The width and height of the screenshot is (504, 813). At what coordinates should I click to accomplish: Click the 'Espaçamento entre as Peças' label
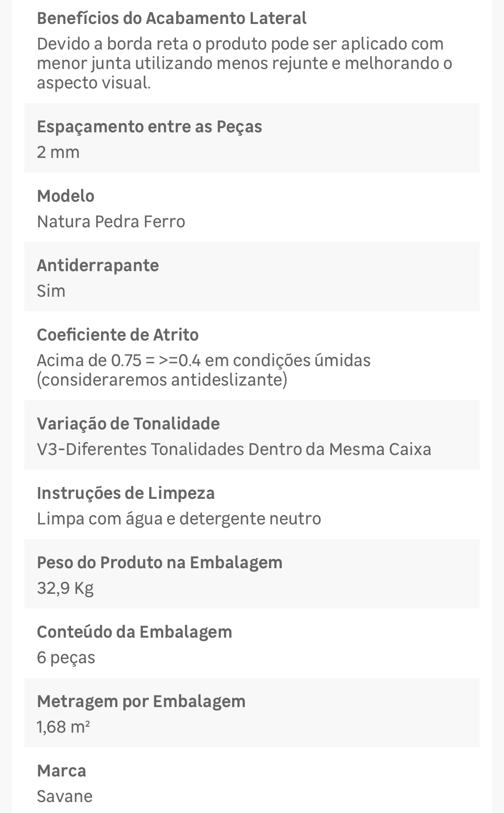click(149, 127)
